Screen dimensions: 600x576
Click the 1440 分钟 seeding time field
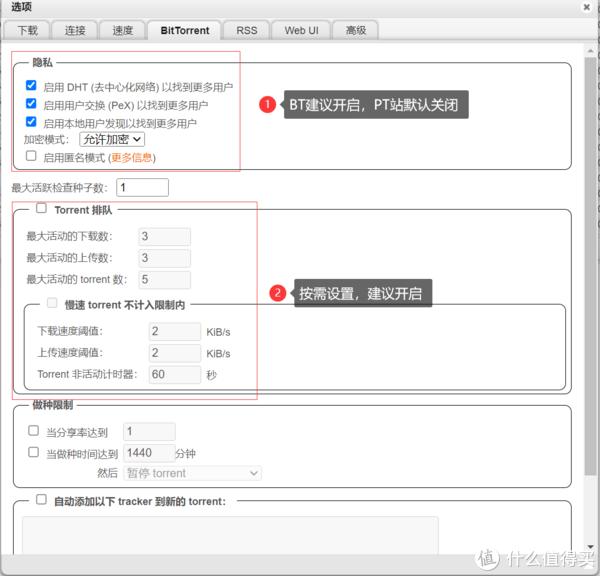(149, 453)
